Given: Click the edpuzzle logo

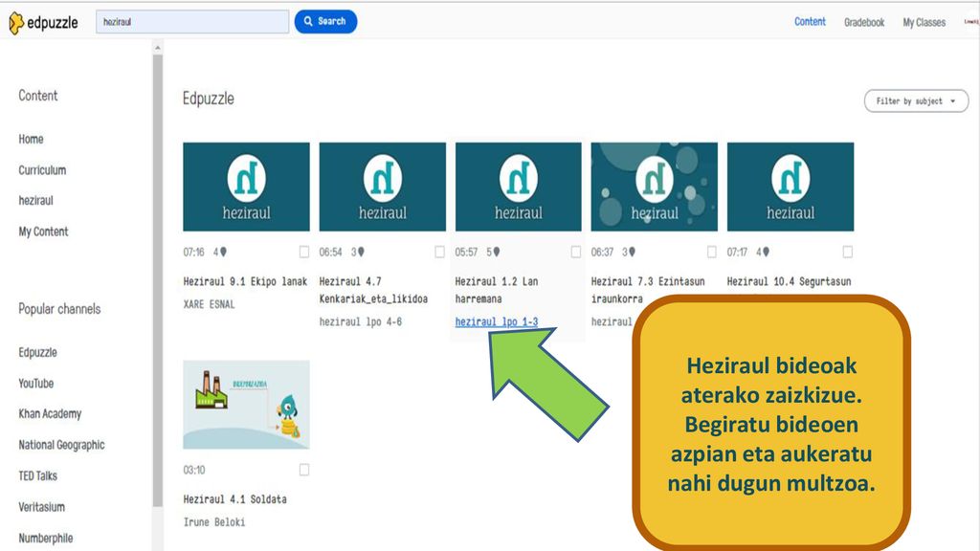Looking at the screenshot, I should (43, 23).
